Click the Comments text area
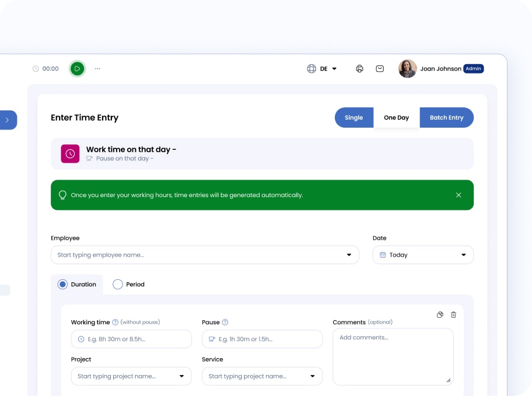The height and width of the screenshot is (396, 532). pyautogui.click(x=393, y=356)
